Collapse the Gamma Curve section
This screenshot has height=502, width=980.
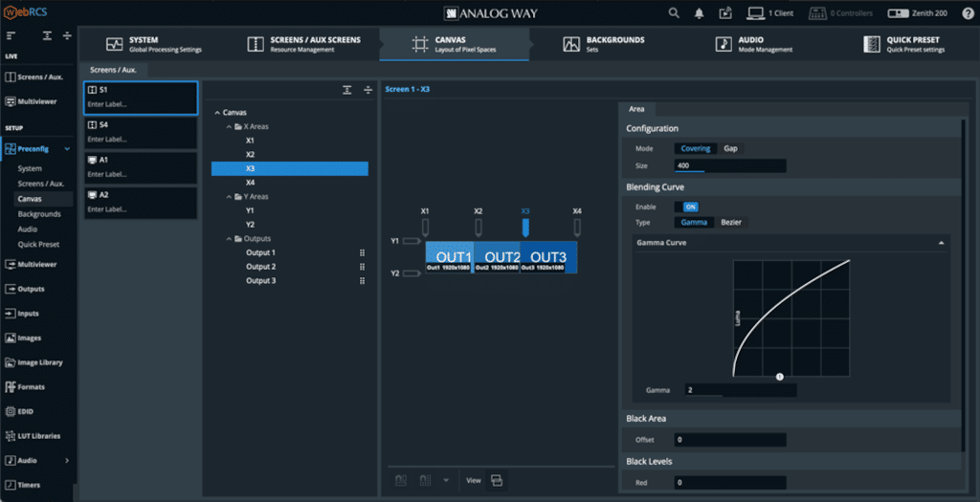pyautogui.click(x=941, y=244)
